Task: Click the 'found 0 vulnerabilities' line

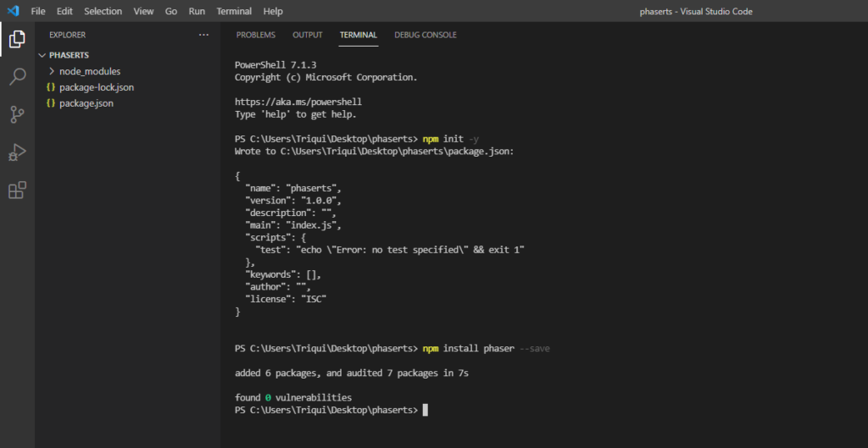Action: click(x=293, y=398)
